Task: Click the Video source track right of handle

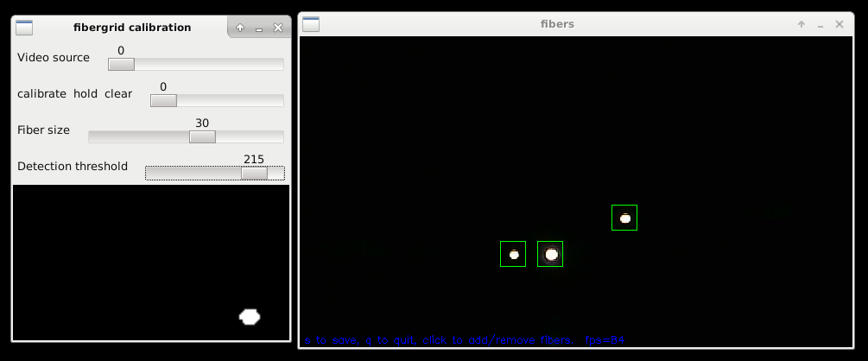Action: (207, 64)
